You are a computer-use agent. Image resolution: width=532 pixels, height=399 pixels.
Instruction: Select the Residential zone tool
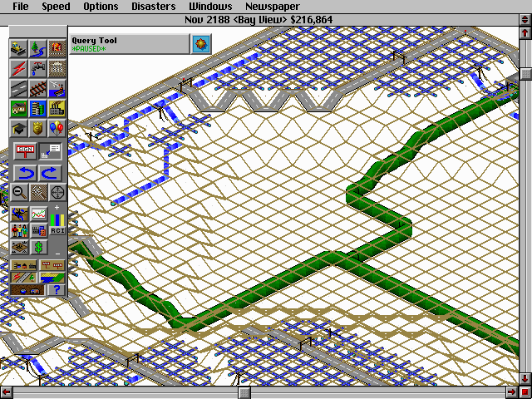coord(18,109)
